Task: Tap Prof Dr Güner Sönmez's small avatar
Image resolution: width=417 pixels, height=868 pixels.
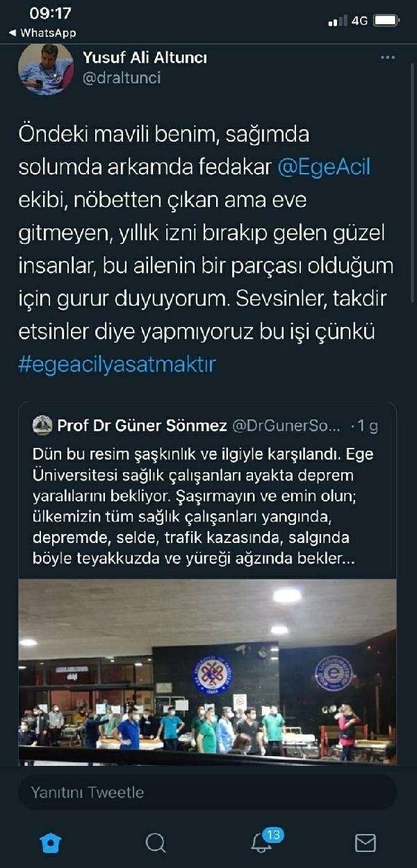Action: point(43,425)
